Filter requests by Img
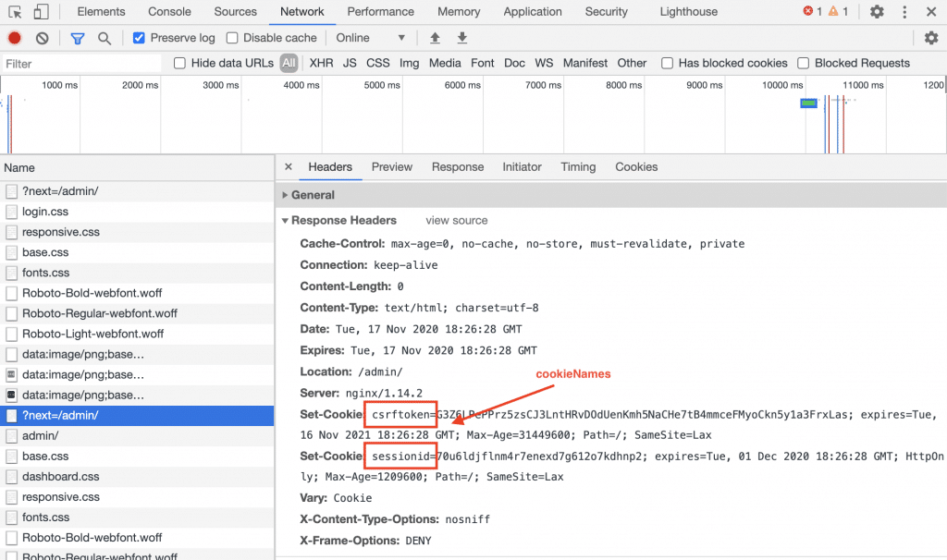This screenshot has height=560, width=947. tap(410, 63)
